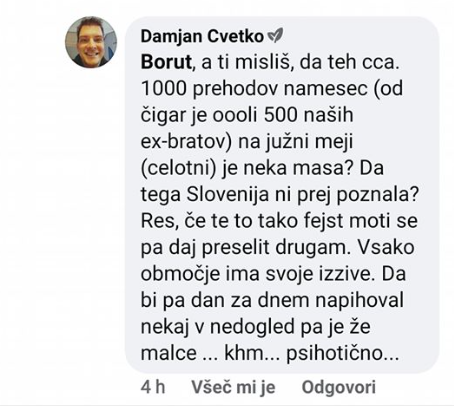Open Damjan Cvetko's profile picture
This screenshot has height=406, width=454.
tap(91, 42)
